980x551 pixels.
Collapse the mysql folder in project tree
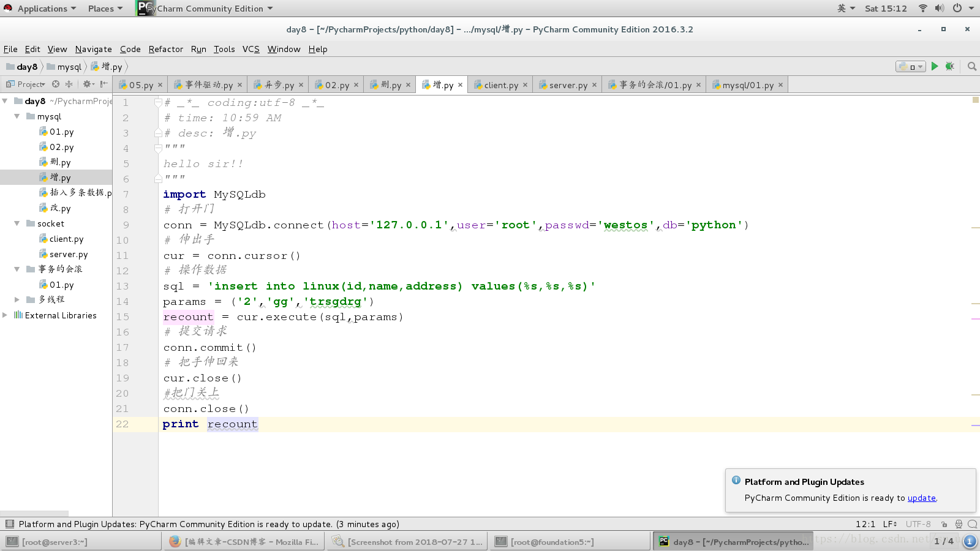(17, 116)
